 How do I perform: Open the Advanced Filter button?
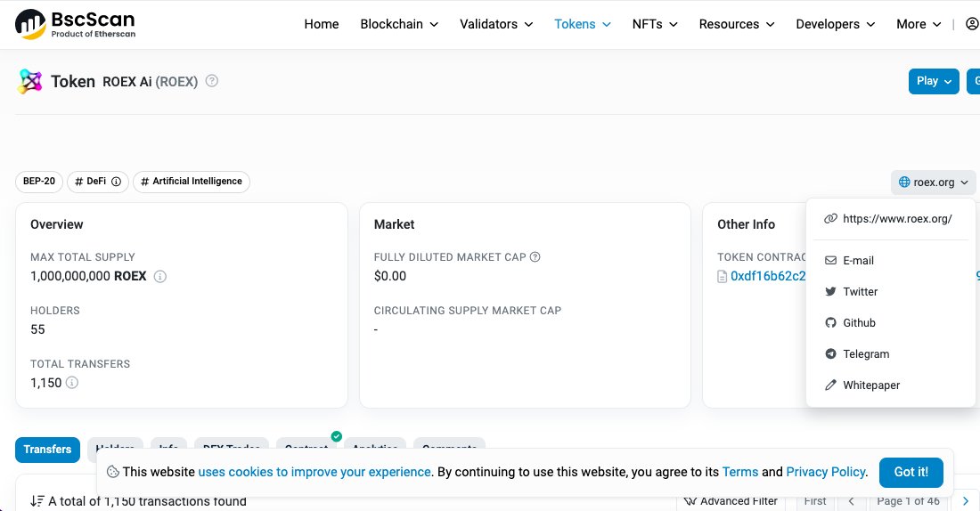pyautogui.click(x=730, y=501)
